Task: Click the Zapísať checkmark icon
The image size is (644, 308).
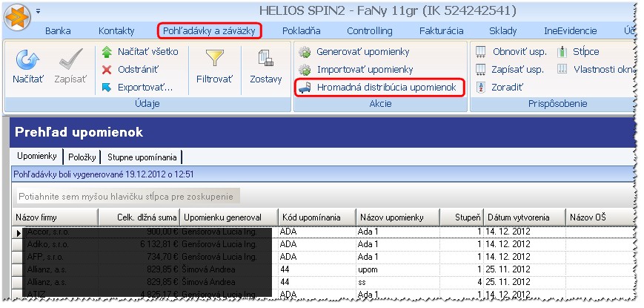Action: [x=71, y=59]
